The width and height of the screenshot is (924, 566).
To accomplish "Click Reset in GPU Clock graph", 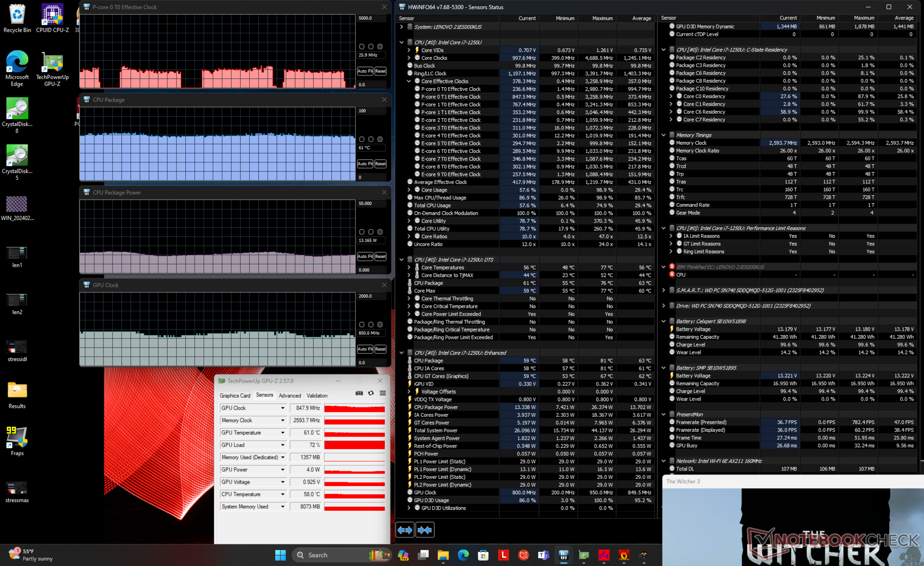I will 380,349.
